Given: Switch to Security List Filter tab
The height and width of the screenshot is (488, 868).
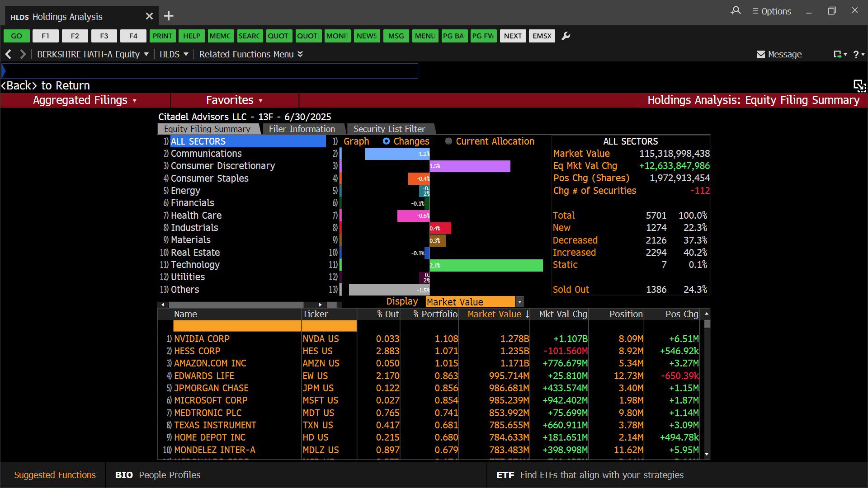Looking at the screenshot, I should point(389,129).
